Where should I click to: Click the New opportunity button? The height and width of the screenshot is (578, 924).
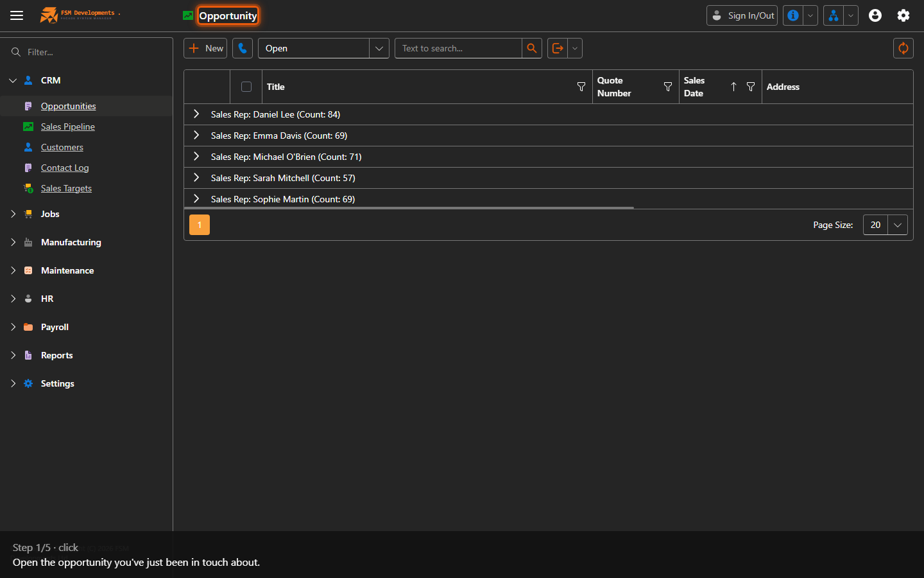[x=205, y=48]
